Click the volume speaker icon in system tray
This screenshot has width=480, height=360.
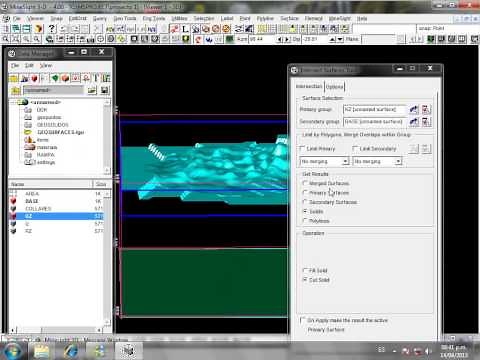point(428,351)
